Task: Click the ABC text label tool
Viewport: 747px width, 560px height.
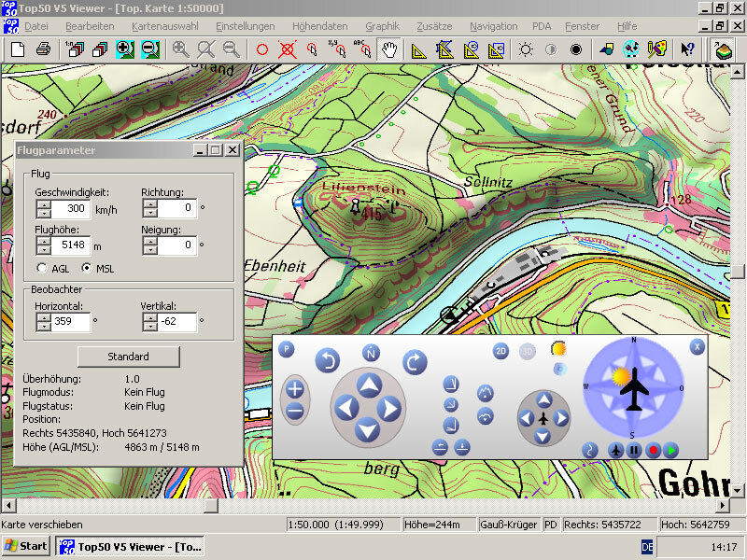Action: 363,49
